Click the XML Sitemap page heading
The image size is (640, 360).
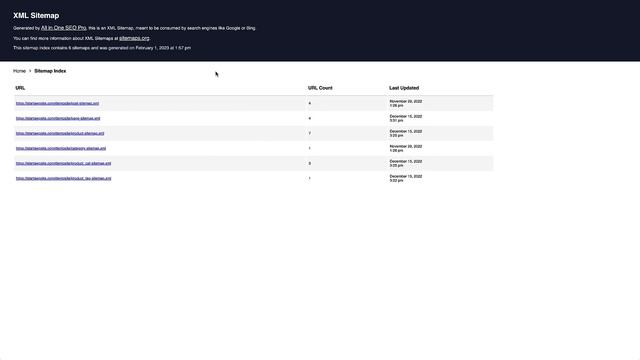36,16
